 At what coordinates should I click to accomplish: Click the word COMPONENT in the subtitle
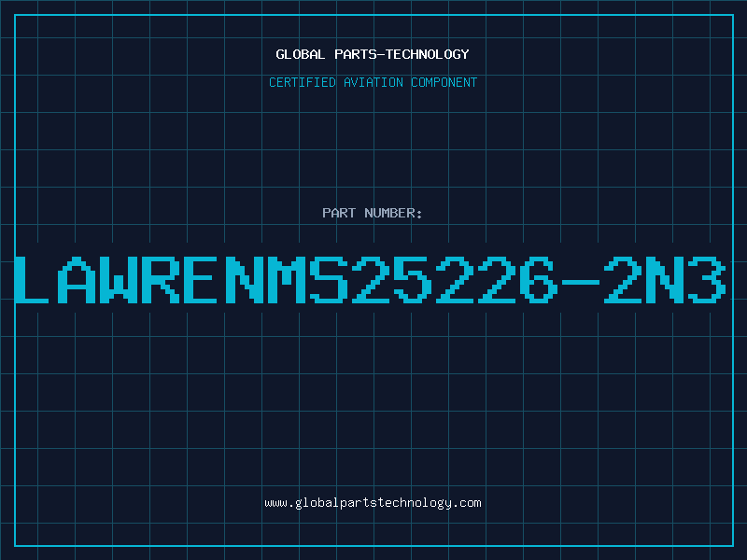pos(444,82)
